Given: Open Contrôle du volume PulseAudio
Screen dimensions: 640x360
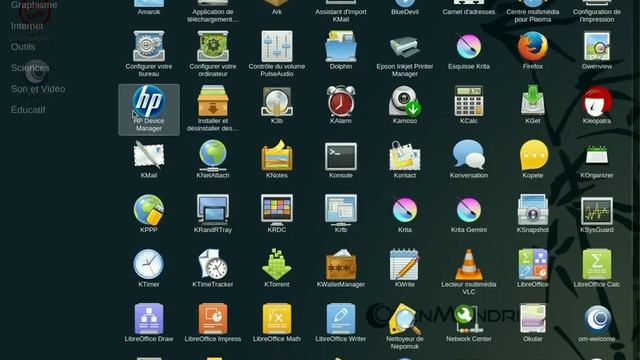Looking at the screenshot, I should pyautogui.click(x=277, y=54).
